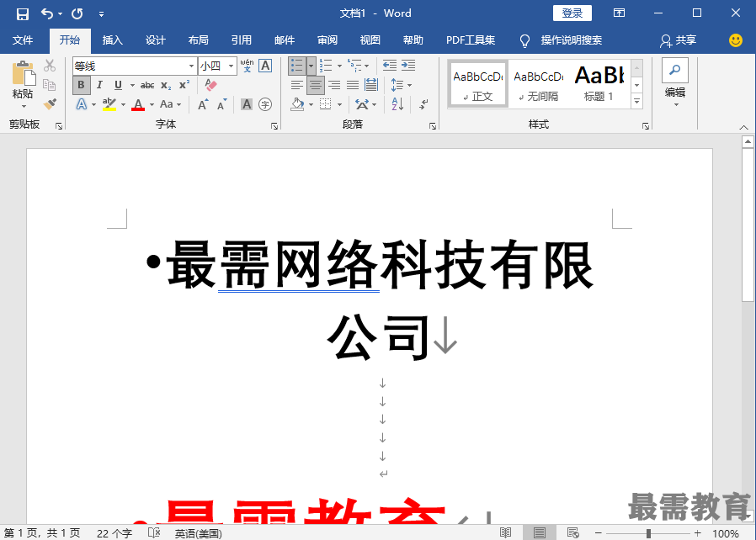Copy selection with the copy icon
756x540 pixels.
coord(50,85)
